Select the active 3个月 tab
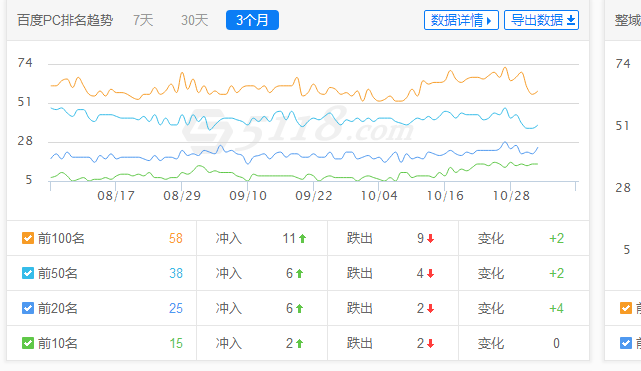The image size is (641, 371). 252,20
